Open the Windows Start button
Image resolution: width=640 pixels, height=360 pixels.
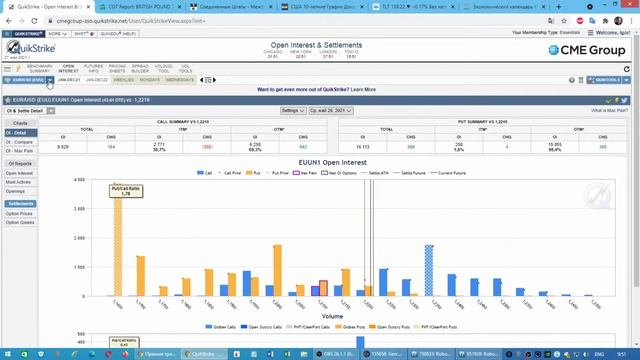[x=7, y=354]
